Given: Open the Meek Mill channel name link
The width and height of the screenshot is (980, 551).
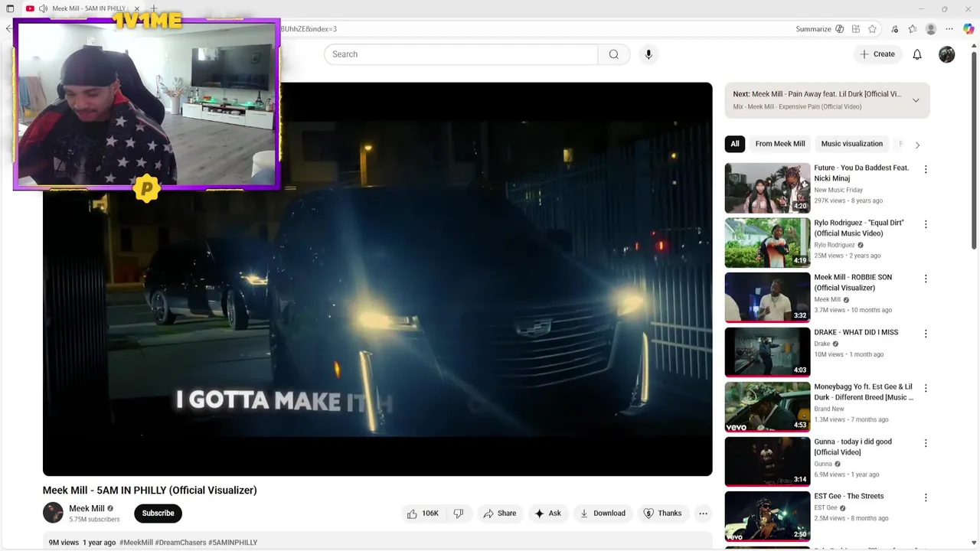Looking at the screenshot, I should pos(87,508).
